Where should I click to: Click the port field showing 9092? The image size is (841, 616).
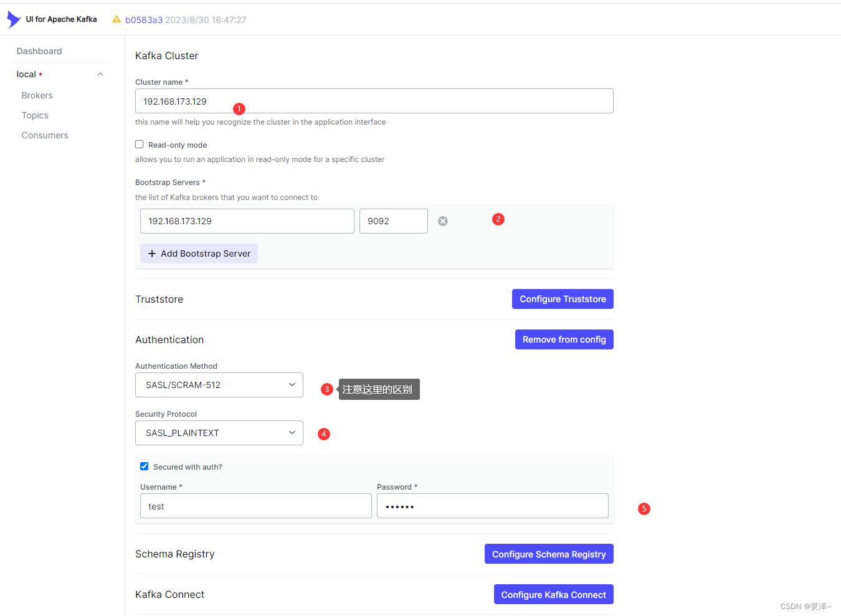click(394, 221)
